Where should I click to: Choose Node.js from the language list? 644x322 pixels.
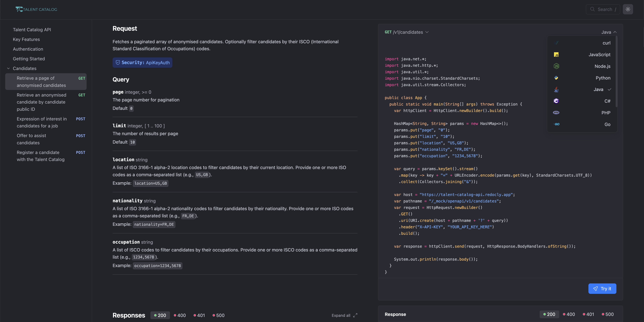[556, 66]
